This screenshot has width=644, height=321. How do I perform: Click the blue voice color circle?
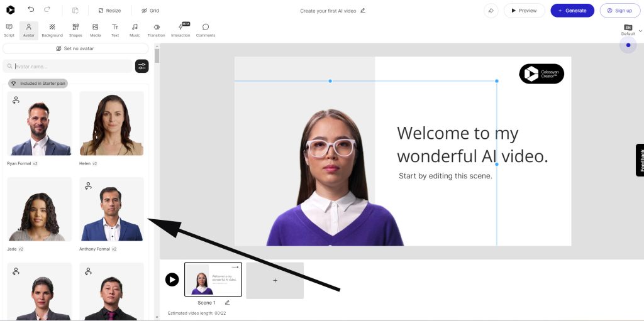click(x=628, y=45)
